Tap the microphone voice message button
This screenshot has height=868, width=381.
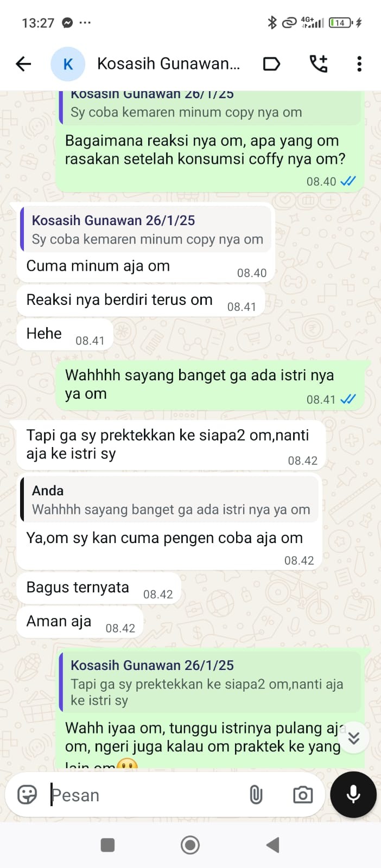(353, 794)
